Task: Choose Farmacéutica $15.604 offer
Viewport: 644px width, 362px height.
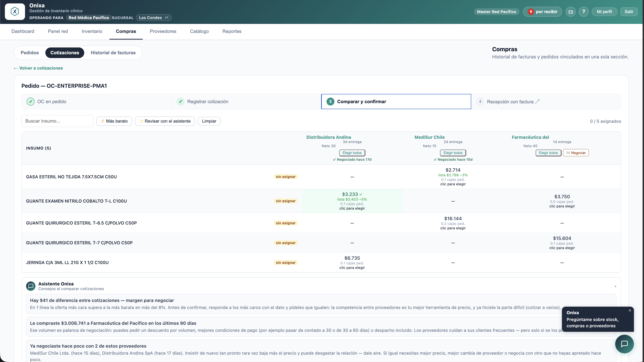Action: tap(562, 243)
